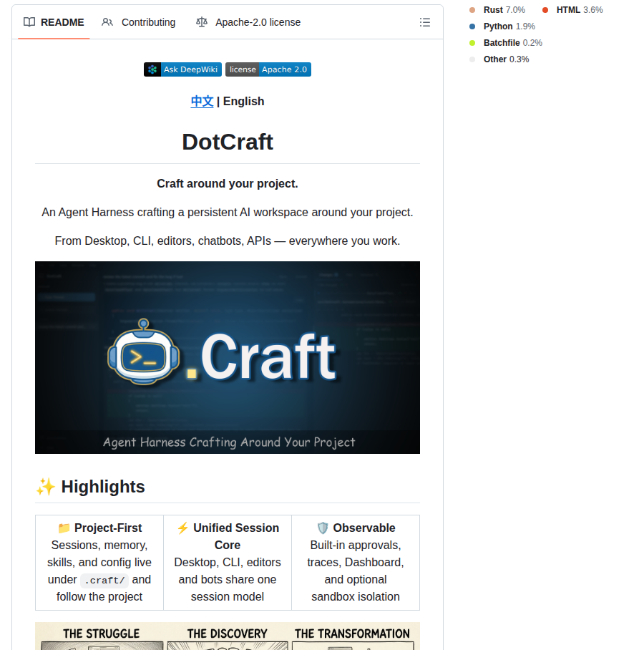Click the folder emoji beside Project-First
This screenshot has width=644, height=650.
[x=64, y=528]
